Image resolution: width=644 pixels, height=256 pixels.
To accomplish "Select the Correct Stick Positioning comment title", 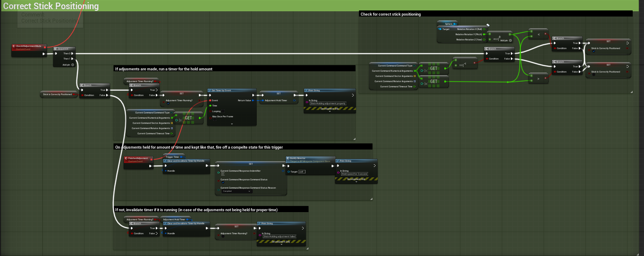I will (x=51, y=7).
